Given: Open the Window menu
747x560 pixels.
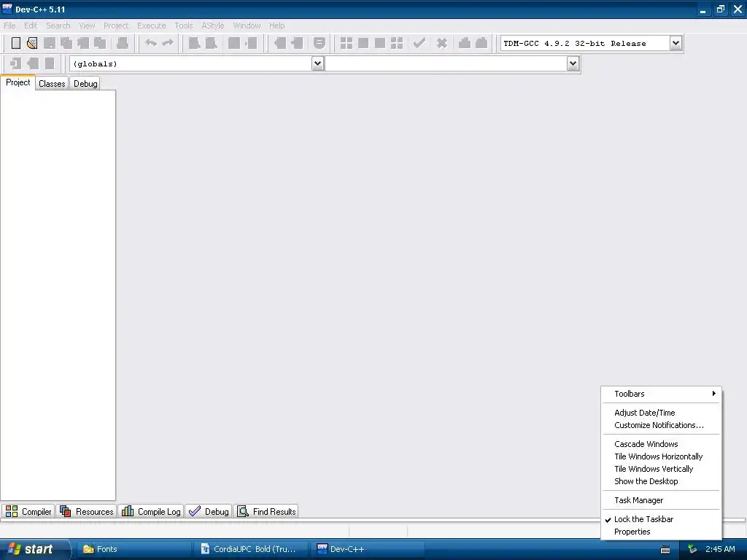Looking at the screenshot, I should tap(247, 26).
